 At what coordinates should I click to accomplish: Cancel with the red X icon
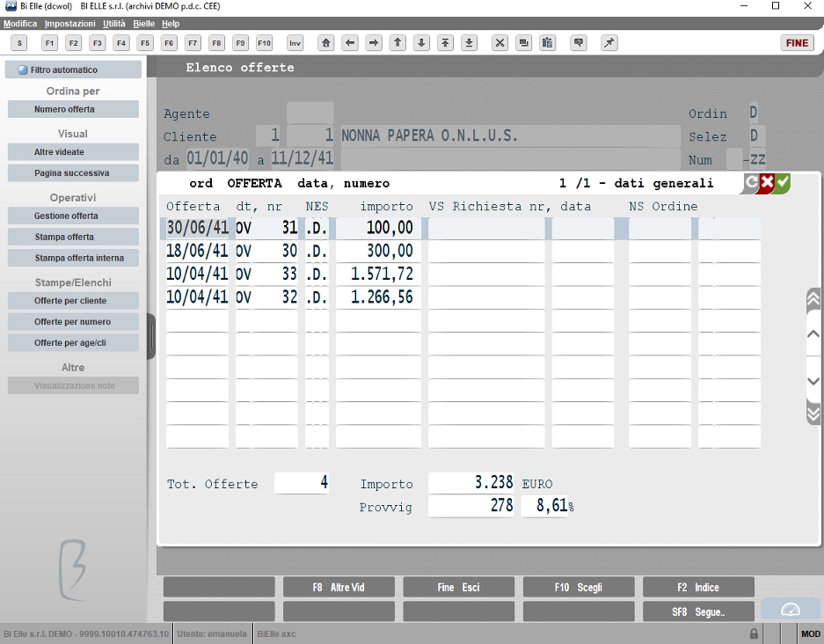tap(767, 183)
